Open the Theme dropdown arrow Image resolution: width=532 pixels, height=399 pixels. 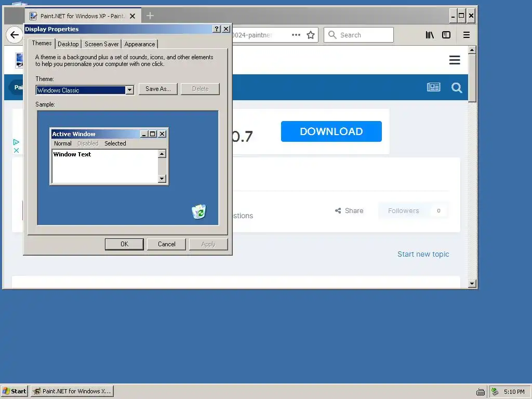(x=129, y=90)
